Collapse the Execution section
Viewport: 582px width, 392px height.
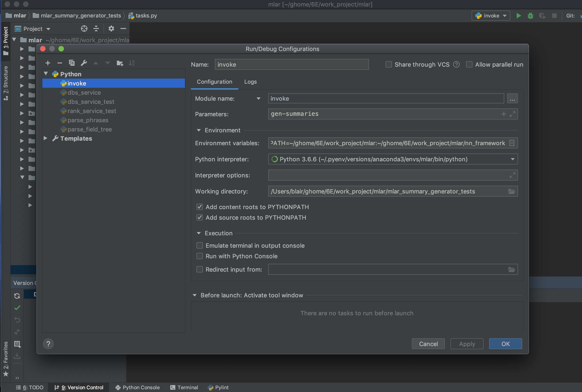199,233
